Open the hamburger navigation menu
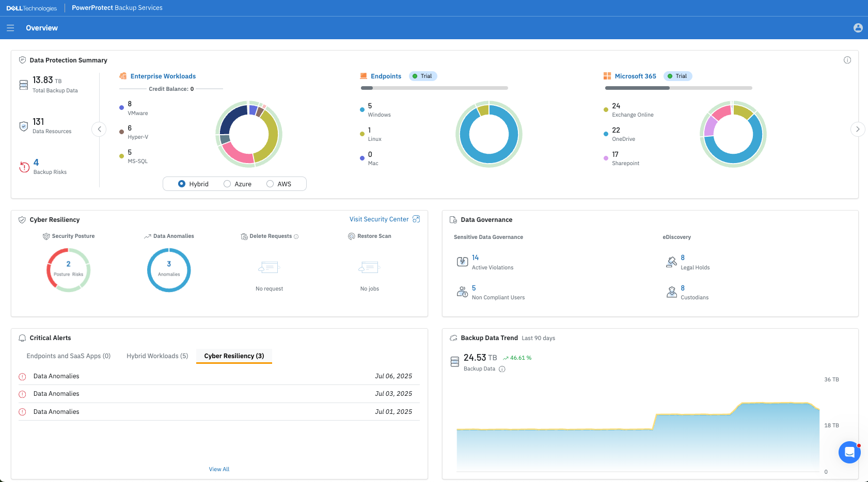 pyautogui.click(x=10, y=28)
